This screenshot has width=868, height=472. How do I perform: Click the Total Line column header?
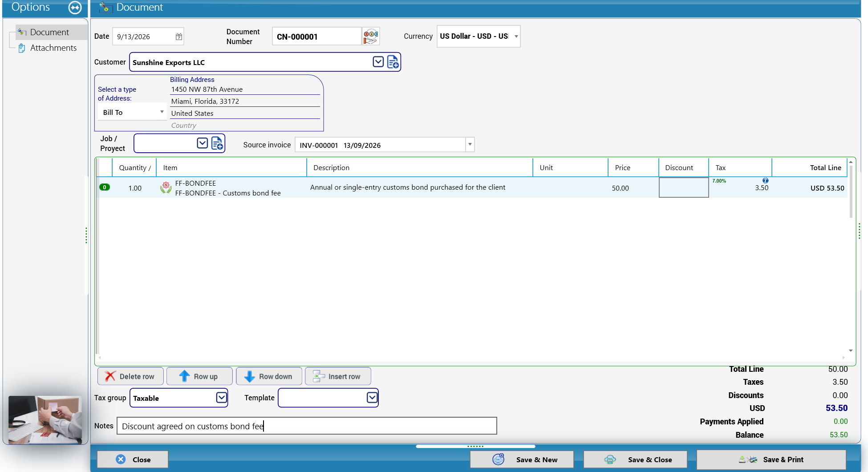coord(810,168)
